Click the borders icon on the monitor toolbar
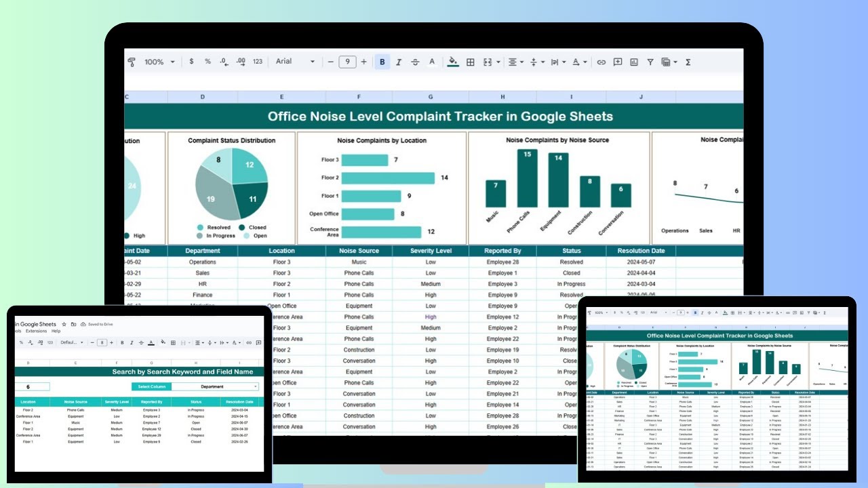Viewport: 868px width, 488px height. [470, 62]
